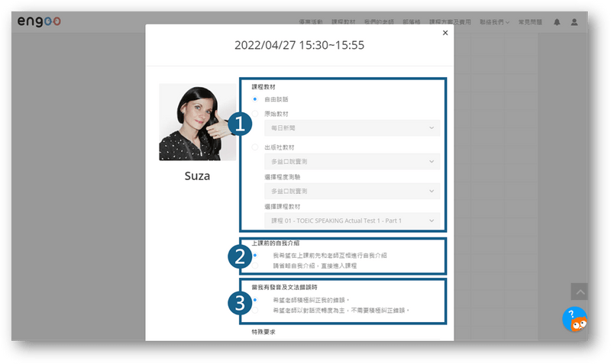The width and height of the screenshot is (611, 364).
Task: Click the orange help mascot chat icon
Action: pos(574,320)
